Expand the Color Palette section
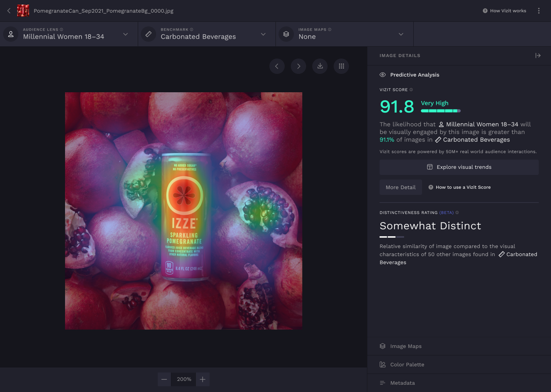This screenshot has height=392, width=551. (459, 364)
